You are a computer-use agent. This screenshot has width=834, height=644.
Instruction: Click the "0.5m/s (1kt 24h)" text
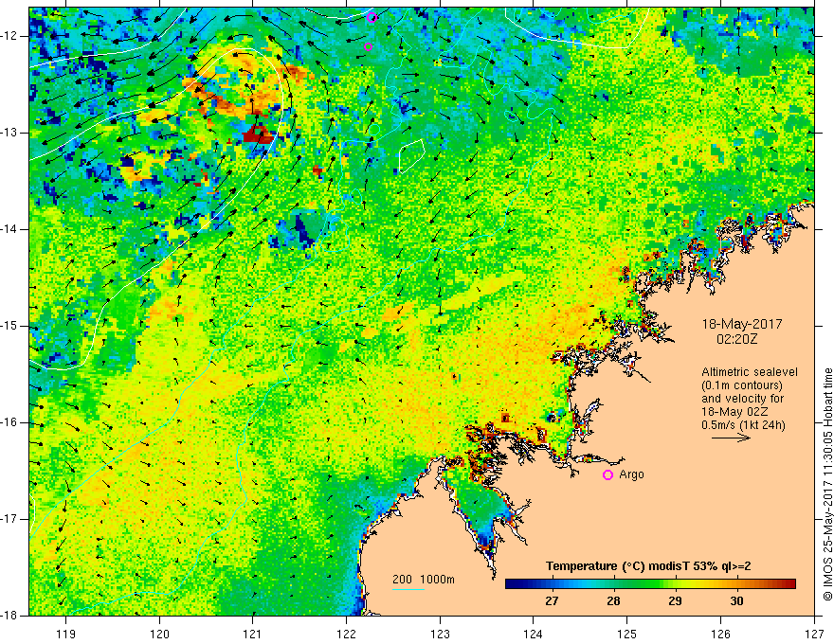pos(743,425)
